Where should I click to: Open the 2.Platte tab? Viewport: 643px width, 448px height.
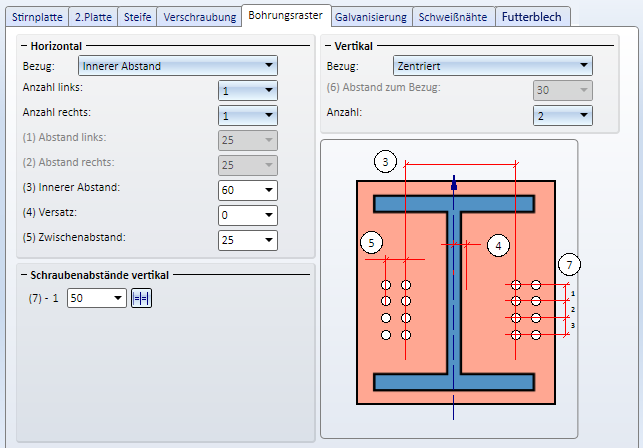click(x=93, y=17)
